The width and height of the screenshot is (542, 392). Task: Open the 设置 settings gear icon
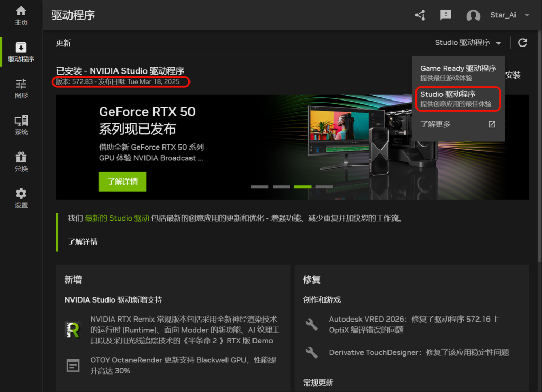pyautogui.click(x=21, y=198)
